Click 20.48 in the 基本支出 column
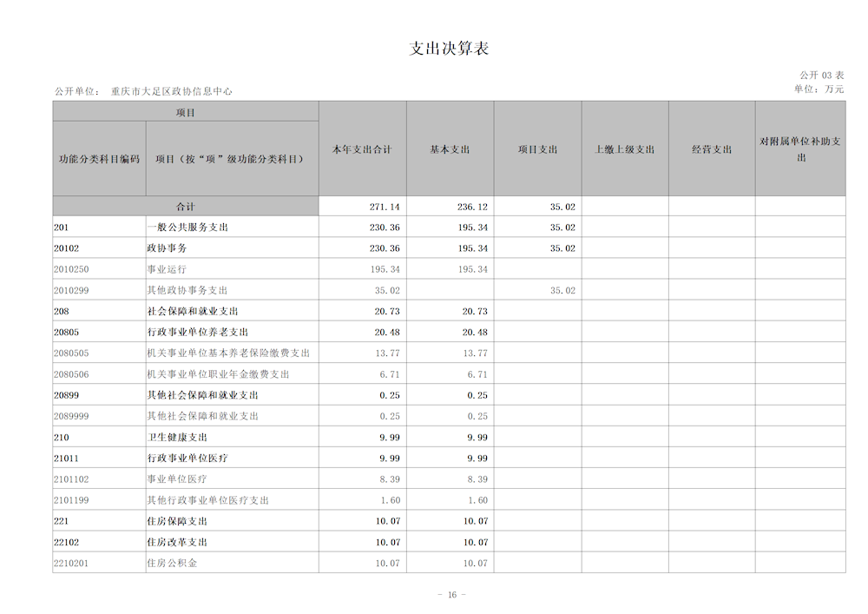This screenshot has width=868, height=614. (476, 333)
